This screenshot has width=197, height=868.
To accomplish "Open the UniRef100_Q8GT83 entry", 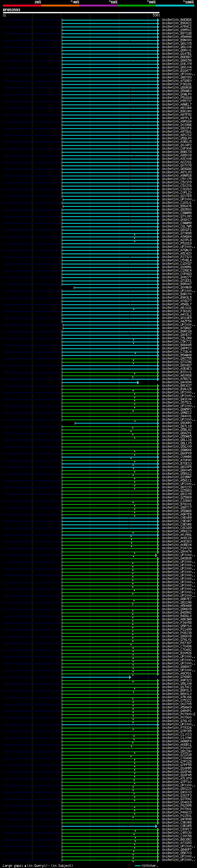I will (x=177, y=78).
